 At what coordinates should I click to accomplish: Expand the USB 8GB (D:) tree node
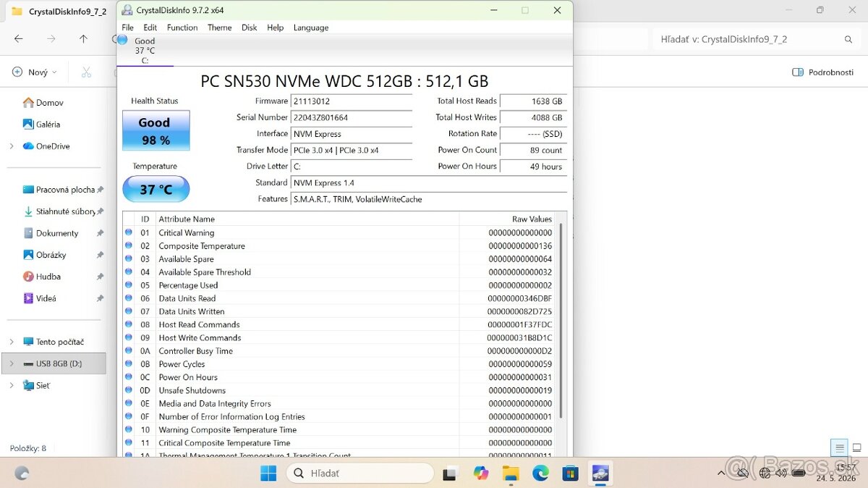(12, 363)
